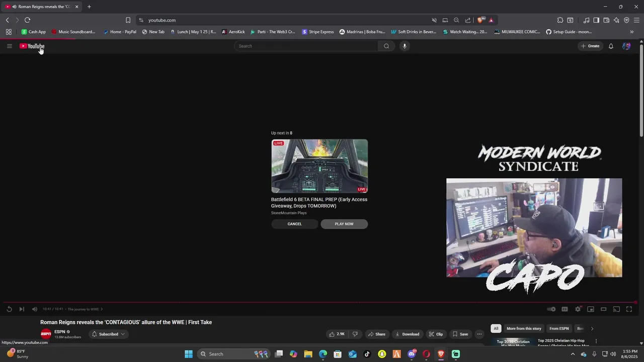Image resolution: width=644 pixels, height=362 pixels.
Task: Switch player to miniplayer mode
Action: click(x=591, y=309)
